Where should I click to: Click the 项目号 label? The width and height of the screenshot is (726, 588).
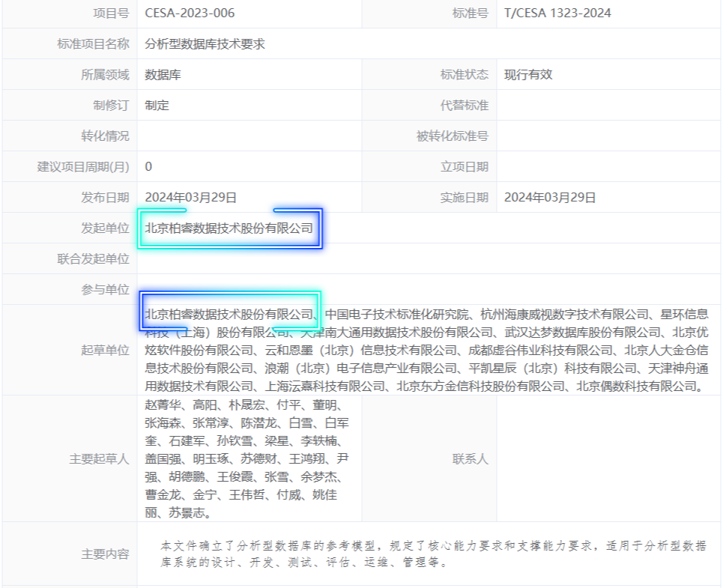(111, 13)
